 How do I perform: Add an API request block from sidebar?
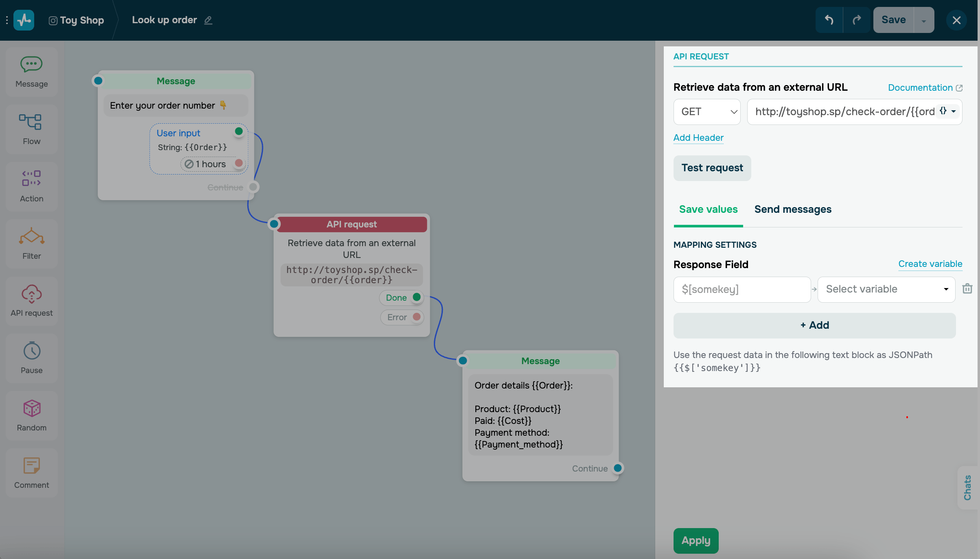pos(31,301)
